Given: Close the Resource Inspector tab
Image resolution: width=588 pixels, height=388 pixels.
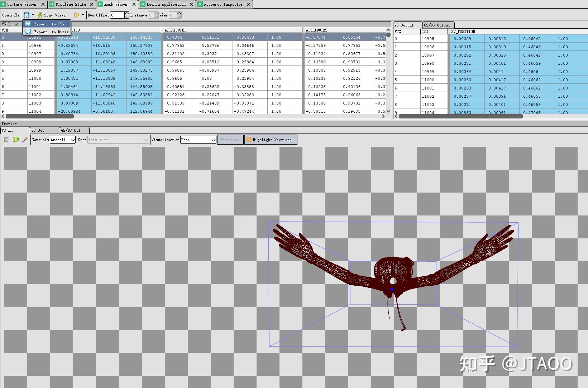Looking at the screenshot, I should tap(248, 4).
